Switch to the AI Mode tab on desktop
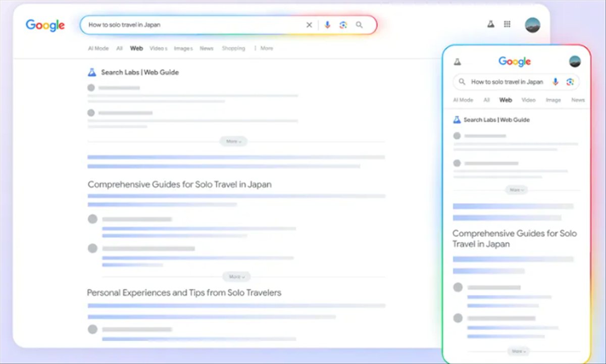This screenshot has width=606, height=364. pos(98,48)
